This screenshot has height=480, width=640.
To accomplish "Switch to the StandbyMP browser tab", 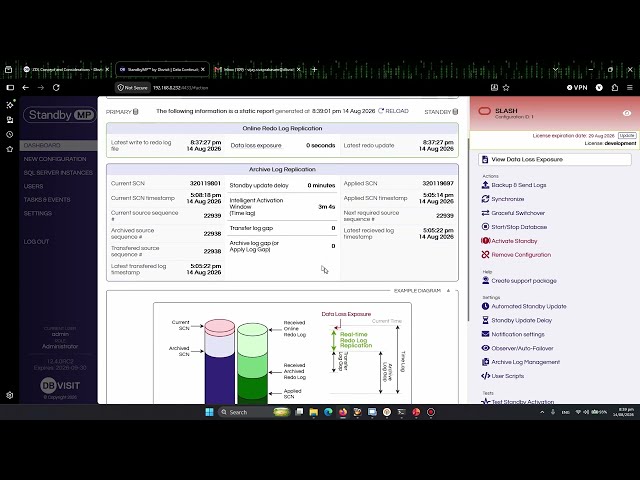I will (x=162, y=69).
